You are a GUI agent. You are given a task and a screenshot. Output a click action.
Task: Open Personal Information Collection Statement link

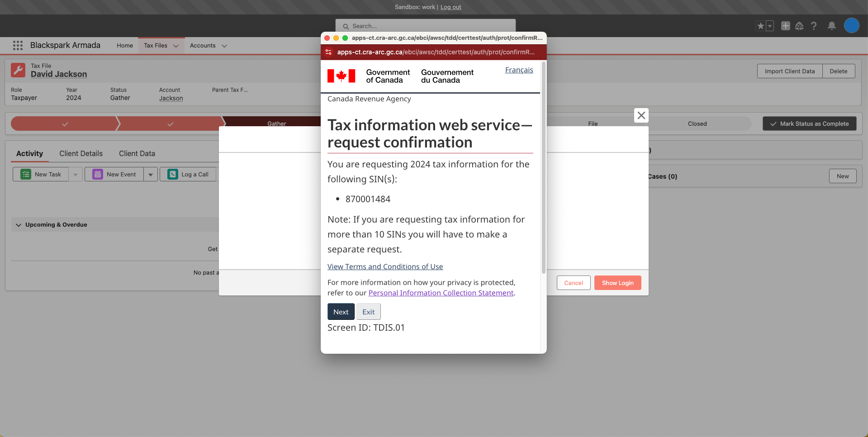(441, 293)
